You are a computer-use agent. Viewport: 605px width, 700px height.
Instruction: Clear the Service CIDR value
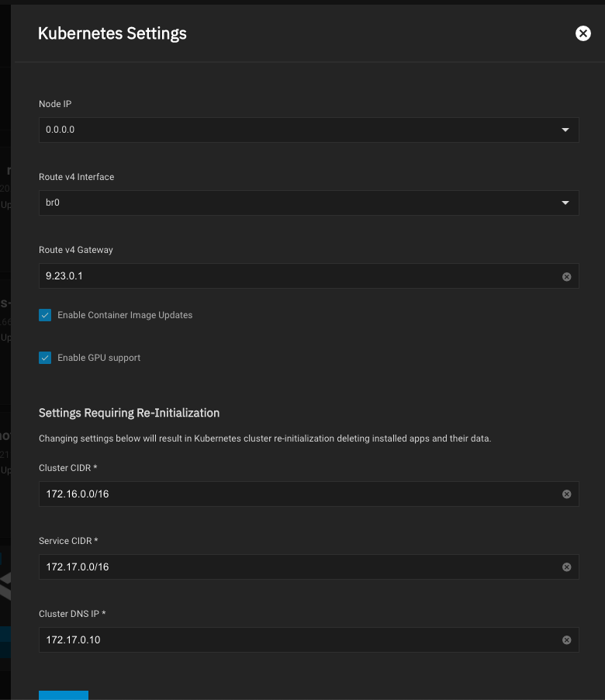point(567,567)
